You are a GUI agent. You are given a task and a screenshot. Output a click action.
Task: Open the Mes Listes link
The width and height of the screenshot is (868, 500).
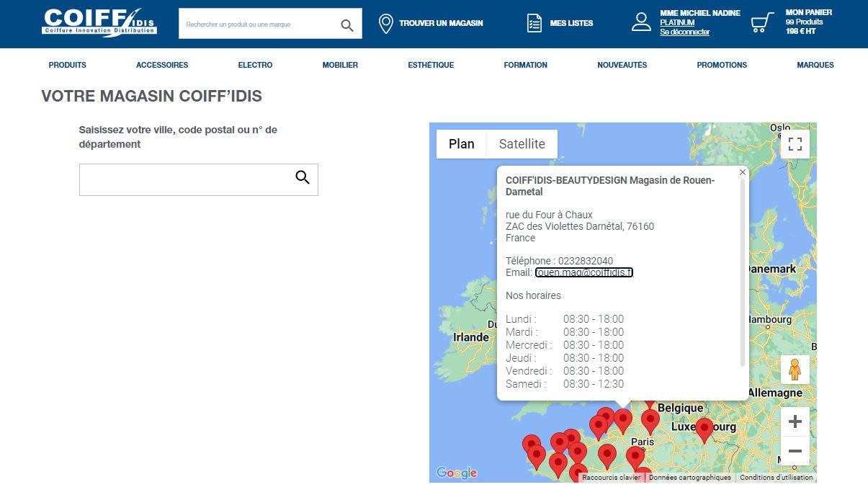[572, 23]
